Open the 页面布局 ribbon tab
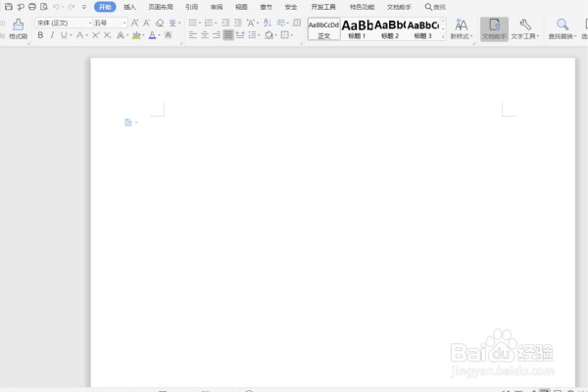 click(161, 7)
